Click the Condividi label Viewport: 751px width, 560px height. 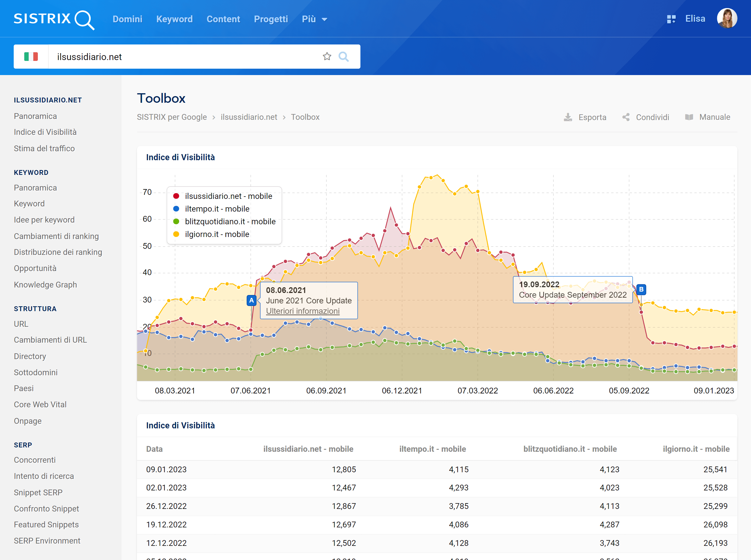pos(652,117)
